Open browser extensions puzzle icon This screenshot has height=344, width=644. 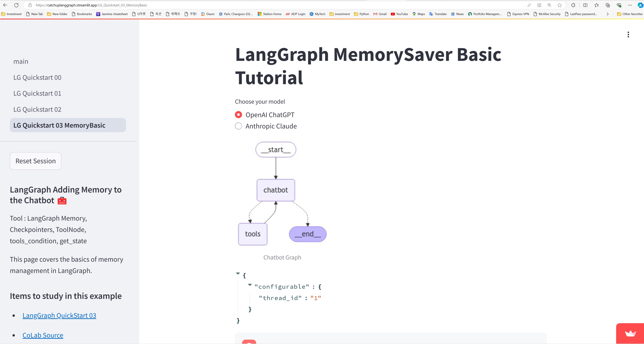pyautogui.click(x=573, y=5)
